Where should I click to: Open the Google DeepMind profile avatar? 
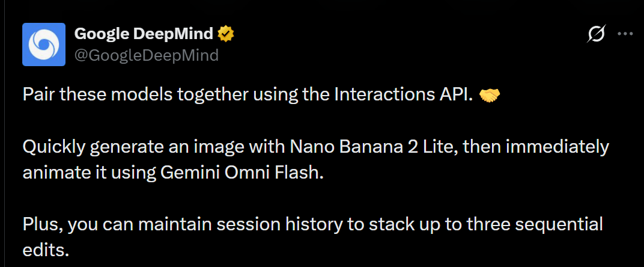pos(44,44)
